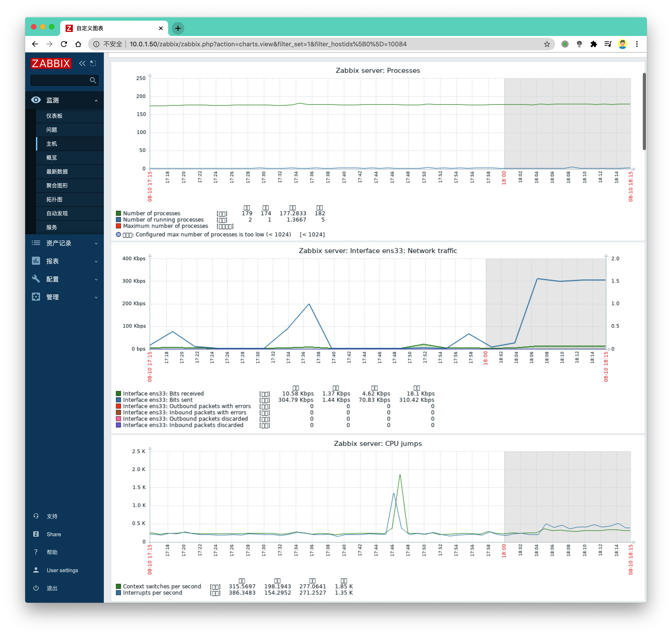The width and height of the screenshot is (672, 636).
Task: Click the browser home icon
Action: coord(78,44)
